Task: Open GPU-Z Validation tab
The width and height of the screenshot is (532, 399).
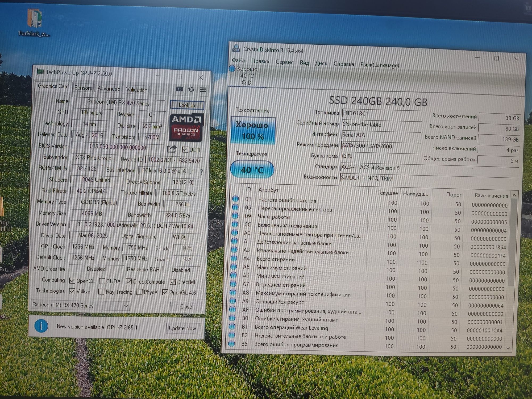Action: (136, 90)
